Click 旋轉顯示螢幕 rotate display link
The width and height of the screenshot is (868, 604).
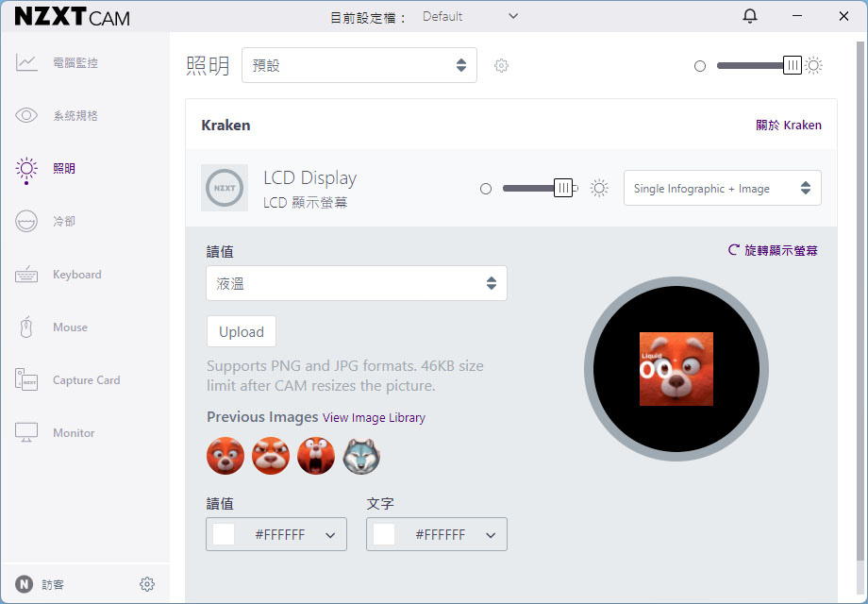[x=773, y=250]
